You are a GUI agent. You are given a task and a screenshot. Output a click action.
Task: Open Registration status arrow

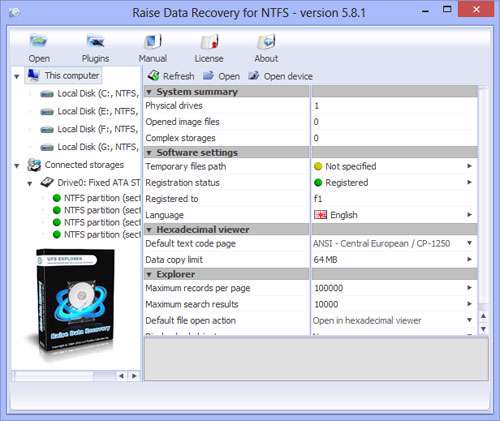coord(469,182)
